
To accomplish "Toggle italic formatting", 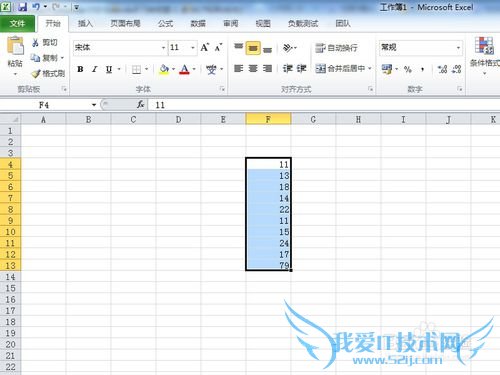I will point(95,69).
